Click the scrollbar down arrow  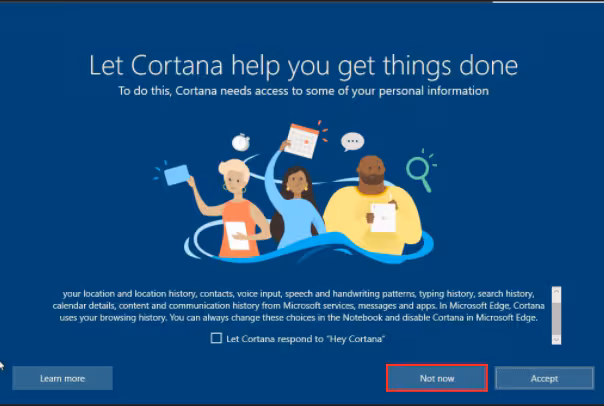coord(556,339)
